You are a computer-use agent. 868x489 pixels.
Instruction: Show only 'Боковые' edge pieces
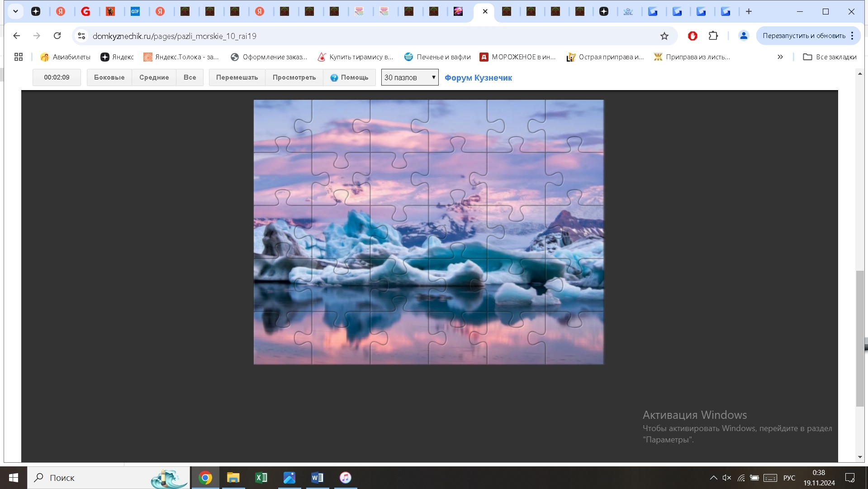109,77
